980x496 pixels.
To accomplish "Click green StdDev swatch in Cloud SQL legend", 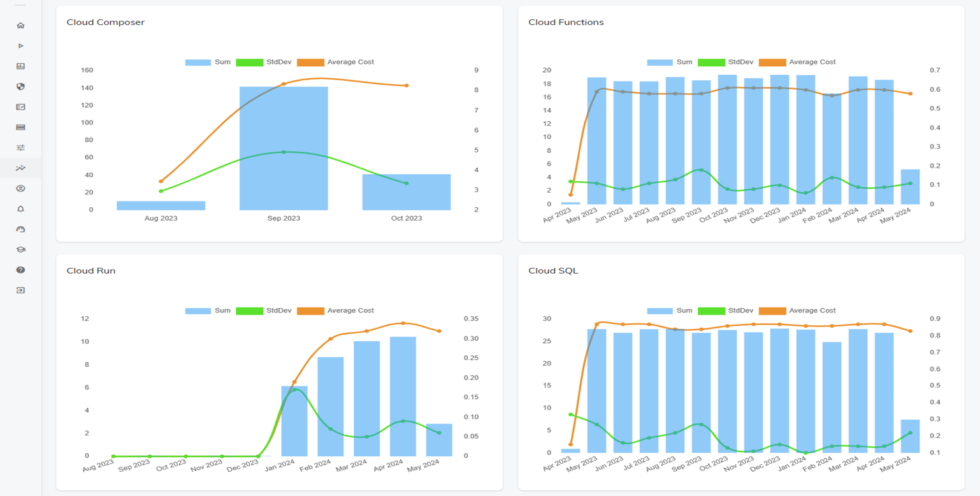I will [710, 311].
